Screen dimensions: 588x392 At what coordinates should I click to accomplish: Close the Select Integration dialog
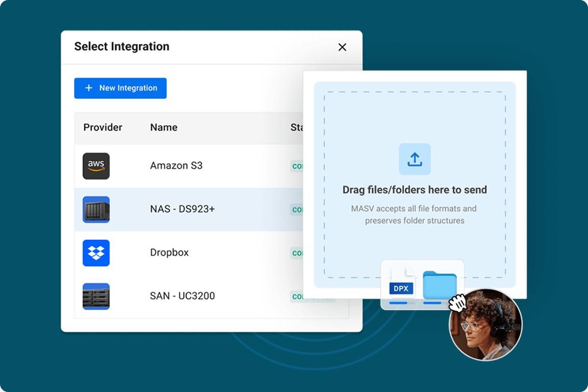click(342, 47)
